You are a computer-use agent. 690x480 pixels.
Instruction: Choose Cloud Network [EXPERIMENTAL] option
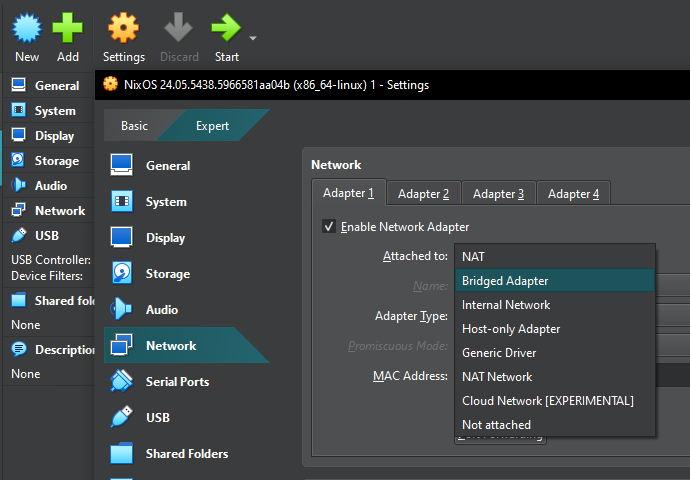(555, 401)
